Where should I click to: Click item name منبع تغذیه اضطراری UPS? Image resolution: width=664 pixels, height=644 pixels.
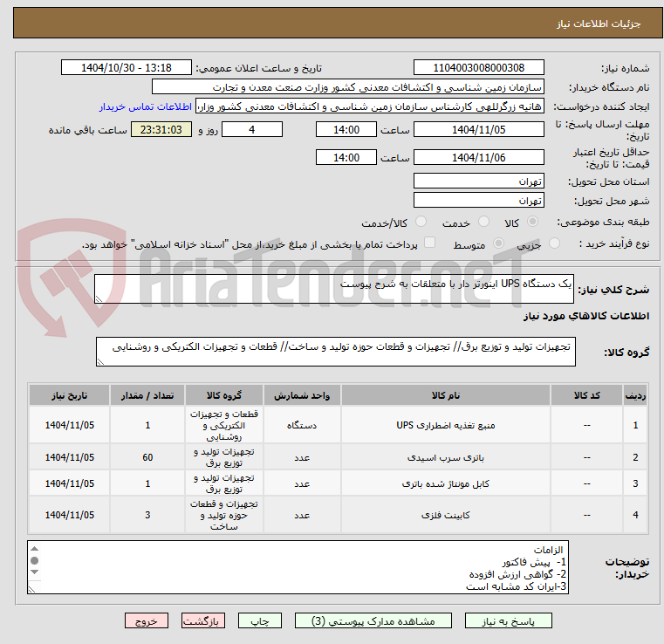(446, 425)
